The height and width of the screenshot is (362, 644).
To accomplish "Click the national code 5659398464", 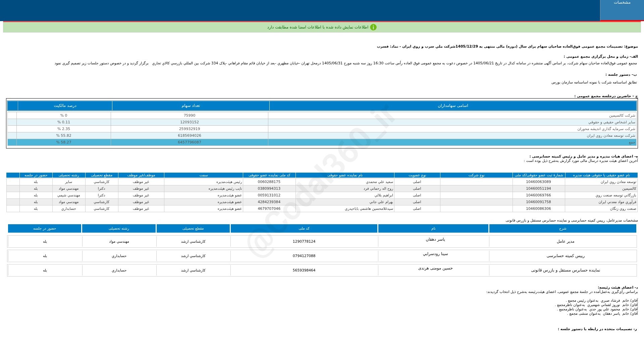I will (x=304, y=270).
